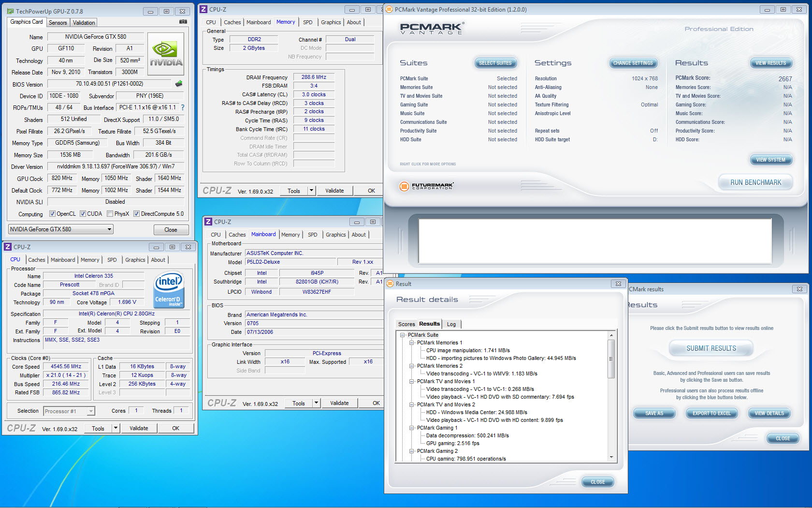Click motherboard Model field P5LD2-Deluxe
This screenshot has width=812, height=508.
(290, 262)
